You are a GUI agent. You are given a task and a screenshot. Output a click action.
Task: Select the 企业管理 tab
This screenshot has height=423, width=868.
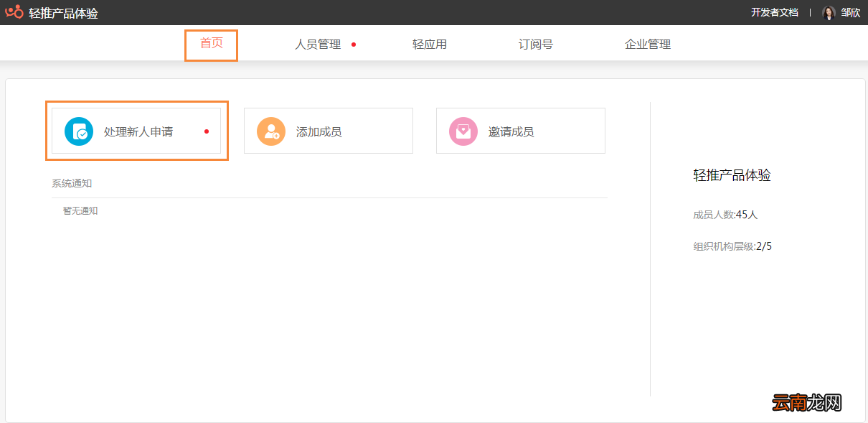pos(648,45)
